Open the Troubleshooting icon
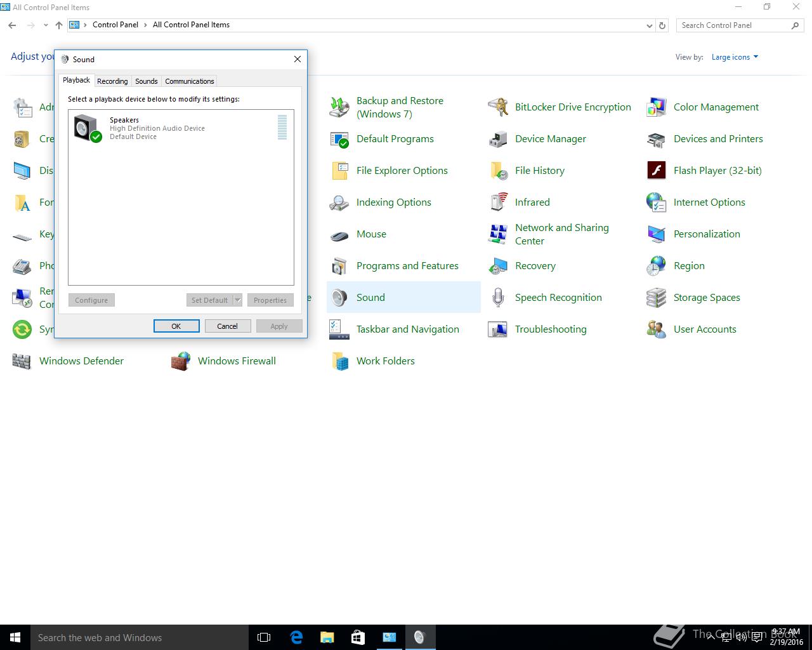Screen dimensions: 812x650 pyautogui.click(x=498, y=329)
